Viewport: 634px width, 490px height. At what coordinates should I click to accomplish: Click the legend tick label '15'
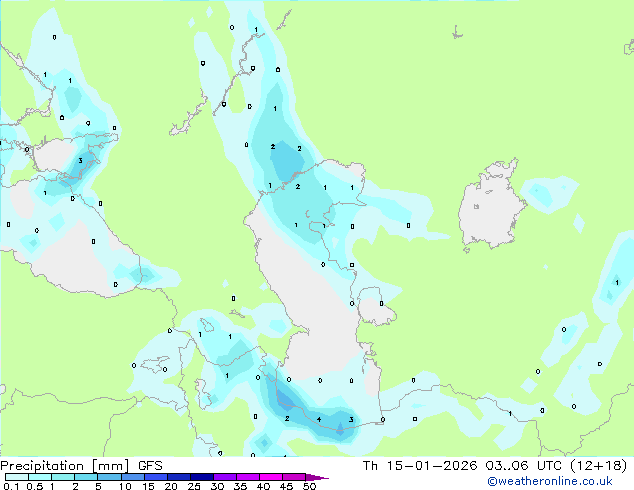[148, 486]
